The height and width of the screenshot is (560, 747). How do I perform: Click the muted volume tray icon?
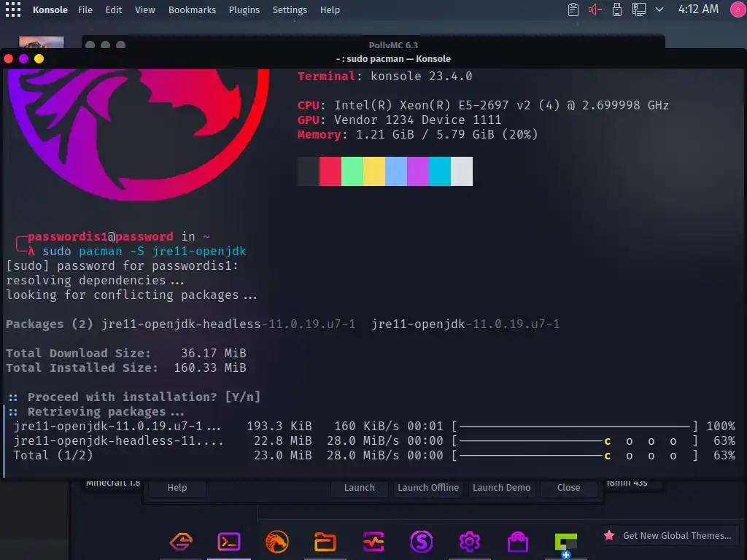(x=595, y=9)
